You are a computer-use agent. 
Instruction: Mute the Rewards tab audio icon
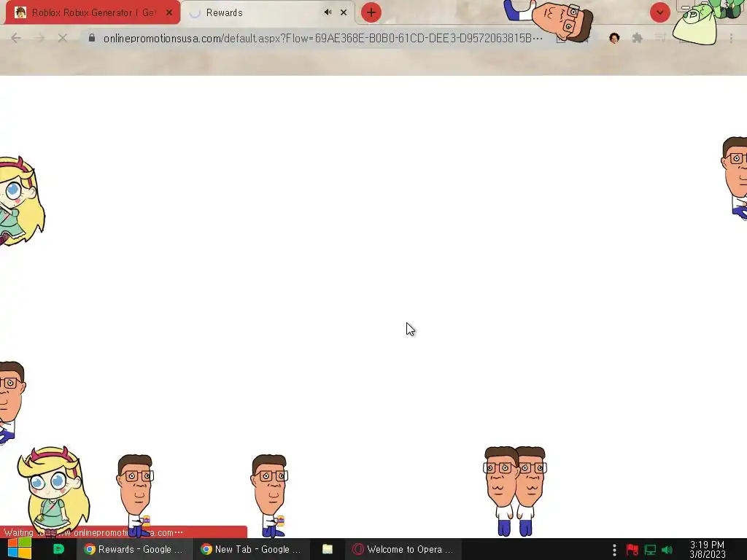[x=328, y=12]
